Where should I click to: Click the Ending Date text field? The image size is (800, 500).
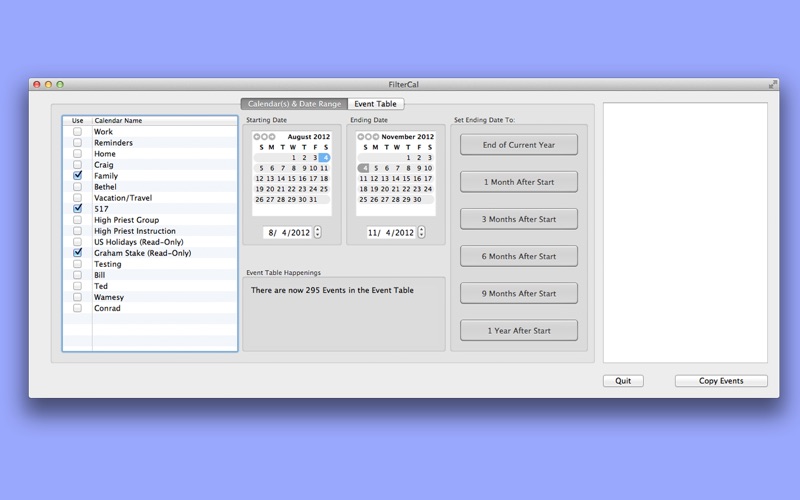click(389, 232)
